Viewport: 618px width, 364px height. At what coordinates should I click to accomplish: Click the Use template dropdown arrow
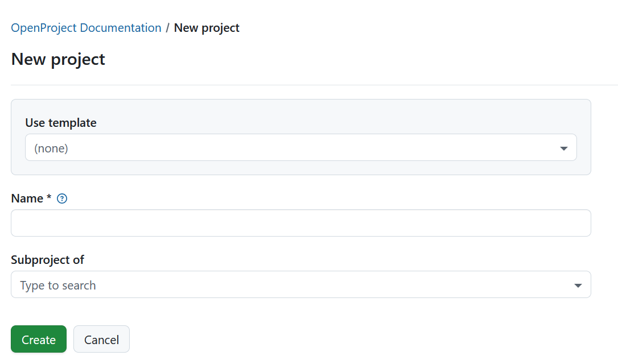[x=563, y=148]
